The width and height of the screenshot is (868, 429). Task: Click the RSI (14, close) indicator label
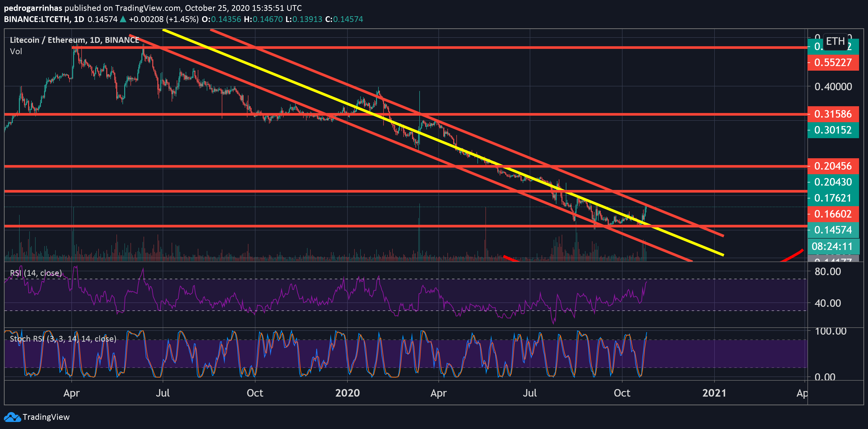coord(36,273)
